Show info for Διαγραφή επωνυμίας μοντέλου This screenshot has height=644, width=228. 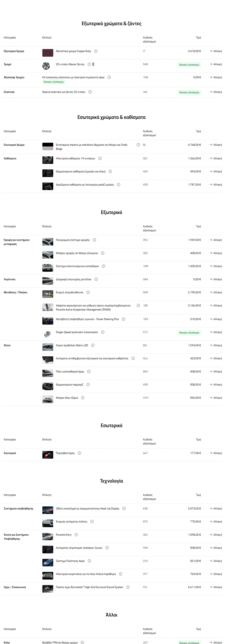(x=96, y=279)
